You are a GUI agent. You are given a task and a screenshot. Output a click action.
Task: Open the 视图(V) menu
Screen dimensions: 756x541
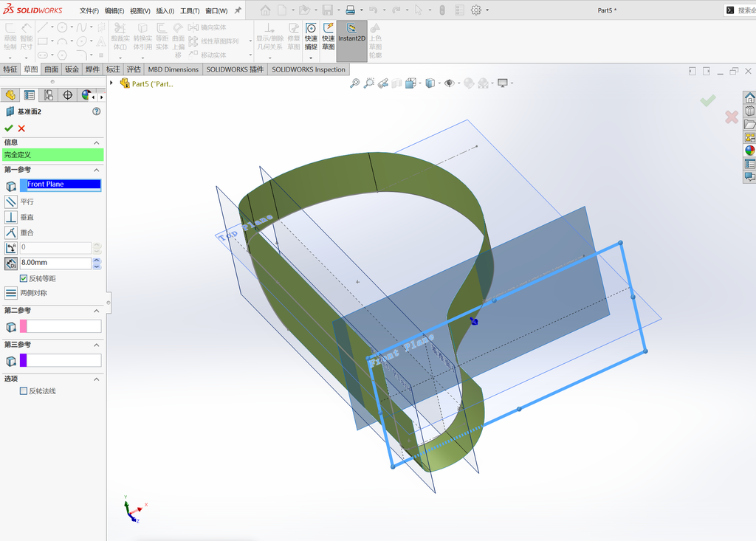click(140, 10)
